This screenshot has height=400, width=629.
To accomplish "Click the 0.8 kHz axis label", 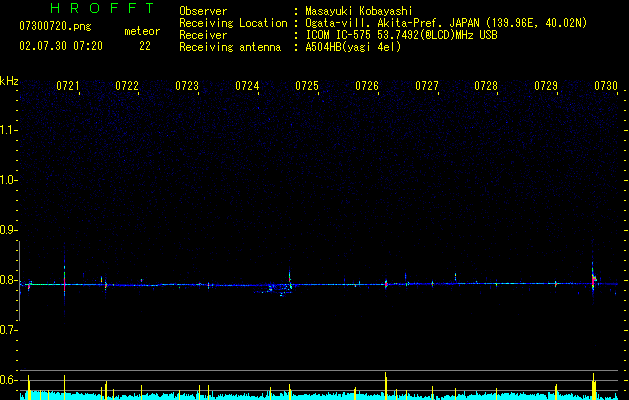I will click(x=8, y=280).
